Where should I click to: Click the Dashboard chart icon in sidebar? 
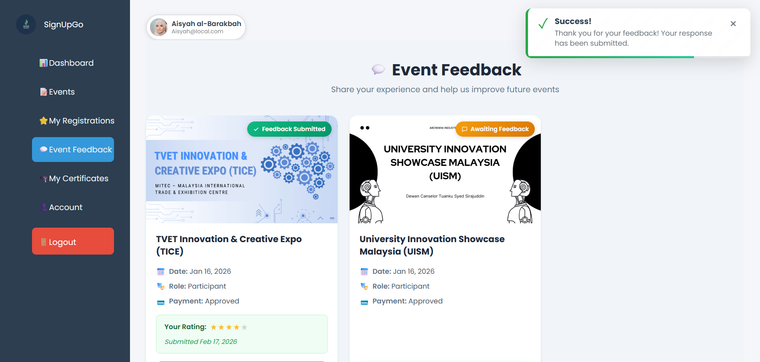44,63
